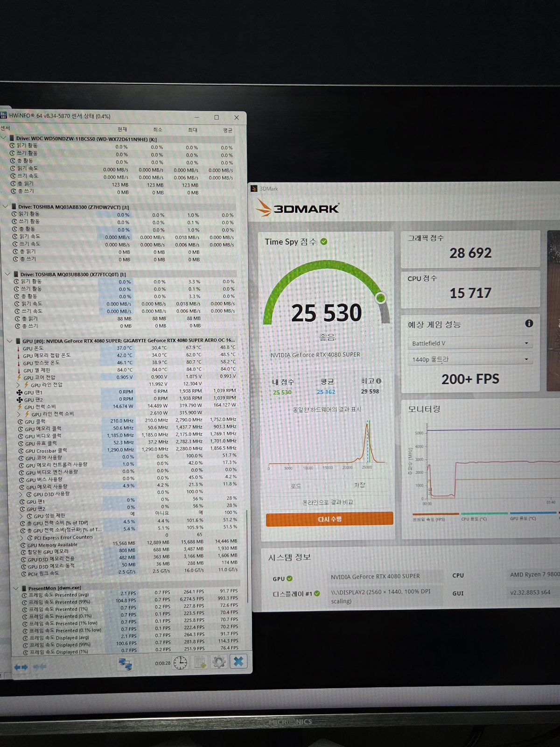The width and height of the screenshot is (560, 747).
Task: Click the green check next to 디스플레이 #1
Action: 317,593
